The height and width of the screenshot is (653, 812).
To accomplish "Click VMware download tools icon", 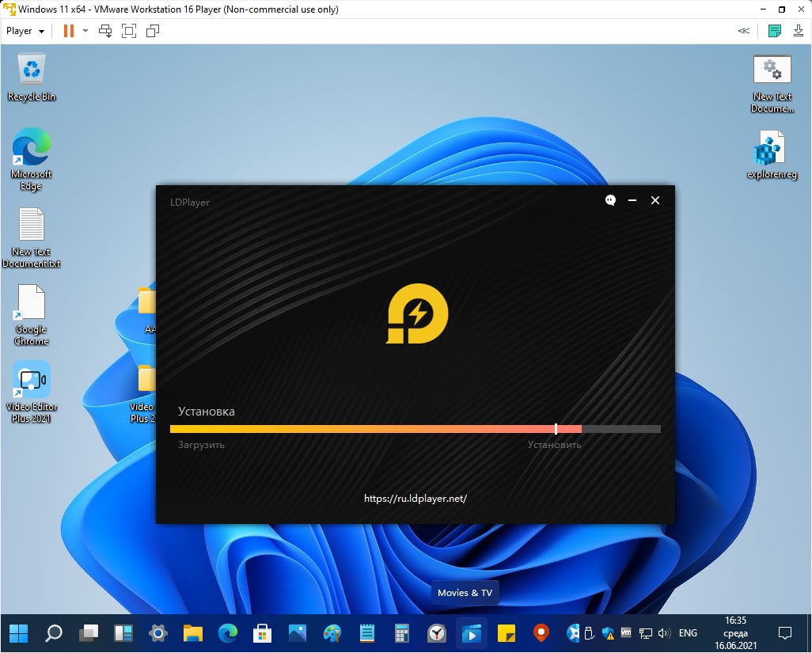I will 799,31.
